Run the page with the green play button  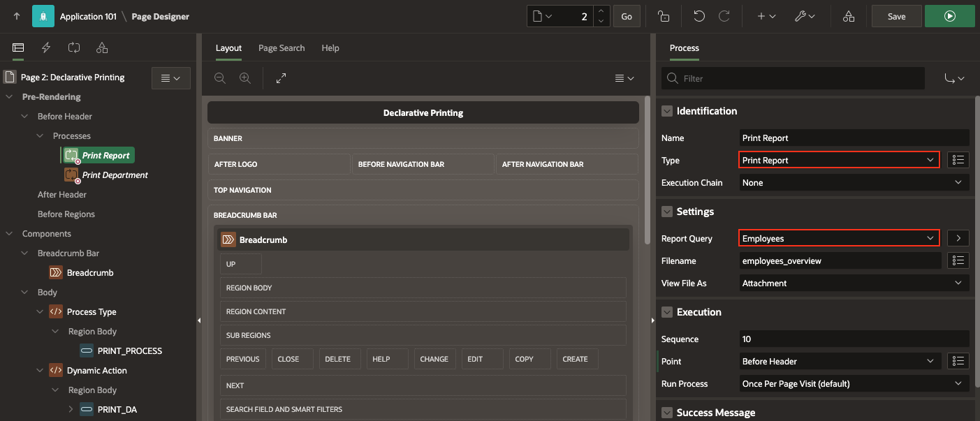point(949,15)
